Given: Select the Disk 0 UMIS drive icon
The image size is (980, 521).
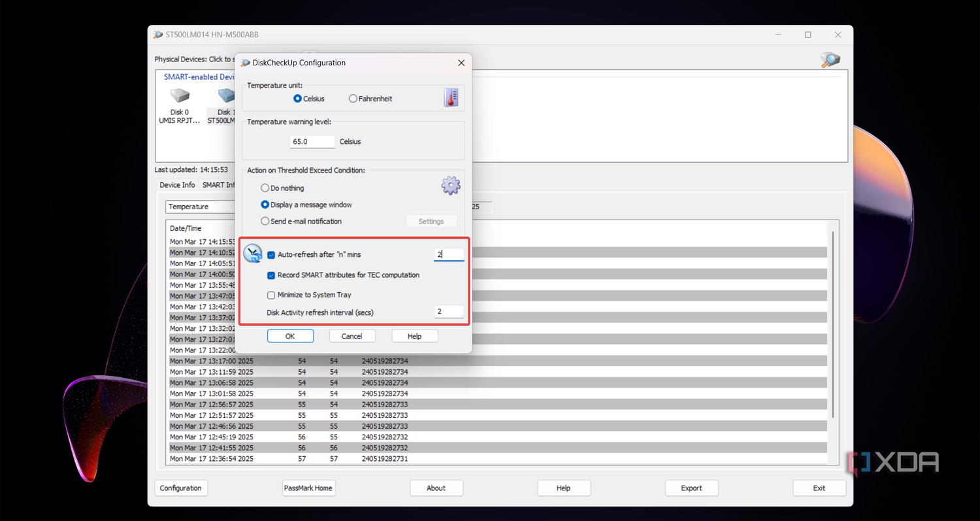Looking at the screenshot, I should tap(179, 97).
